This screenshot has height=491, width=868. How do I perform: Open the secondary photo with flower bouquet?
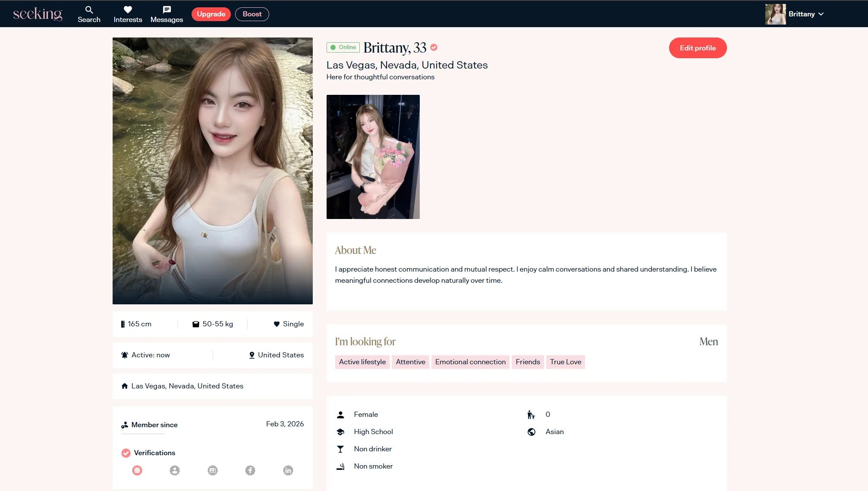(x=373, y=157)
